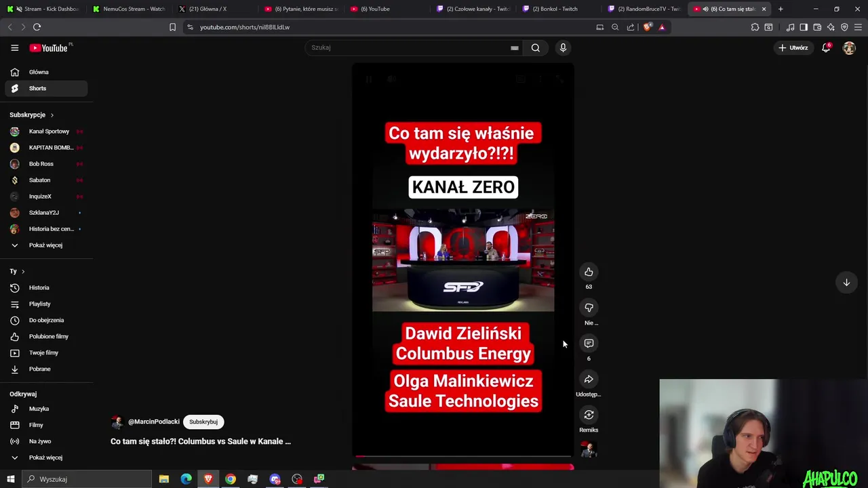Open Muzyka under Odkrywaj
868x488 pixels.
click(46, 409)
